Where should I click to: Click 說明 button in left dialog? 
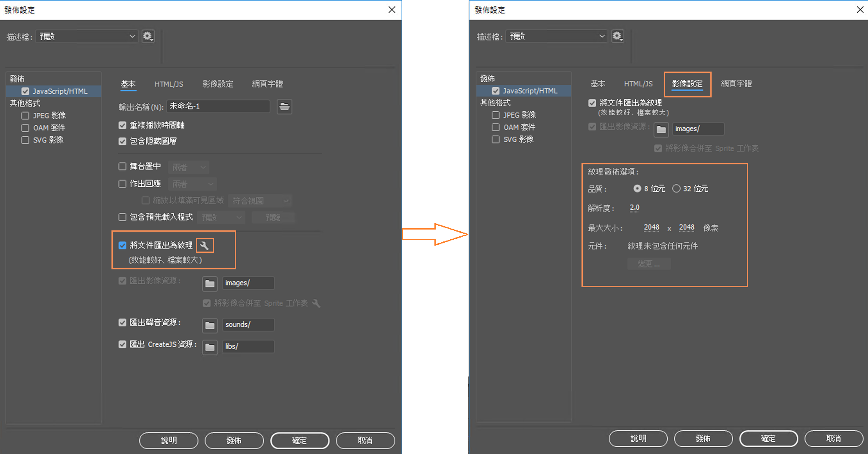[x=169, y=440]
